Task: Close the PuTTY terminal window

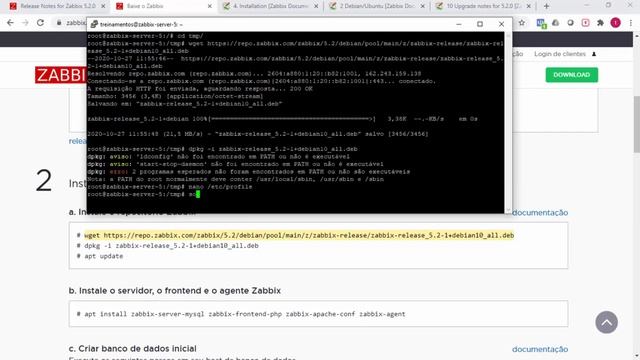Action: [x=501, y=24]
